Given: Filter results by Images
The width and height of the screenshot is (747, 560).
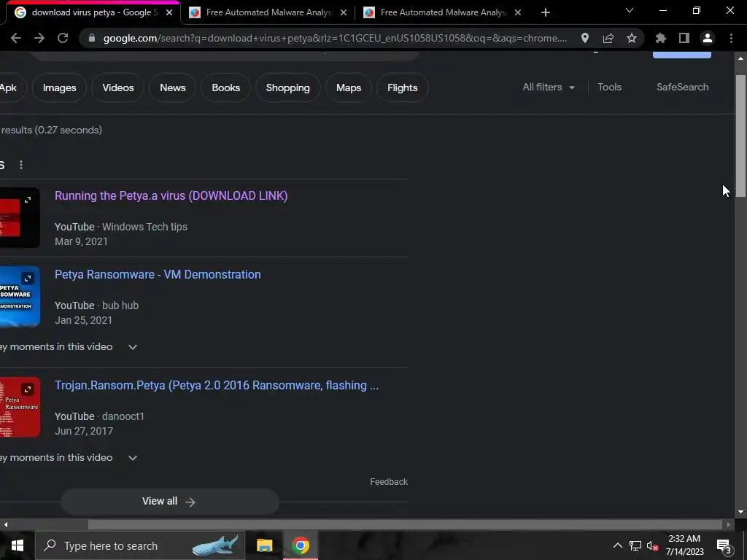Looking at the screenshot, I should [x=60, y=87].
